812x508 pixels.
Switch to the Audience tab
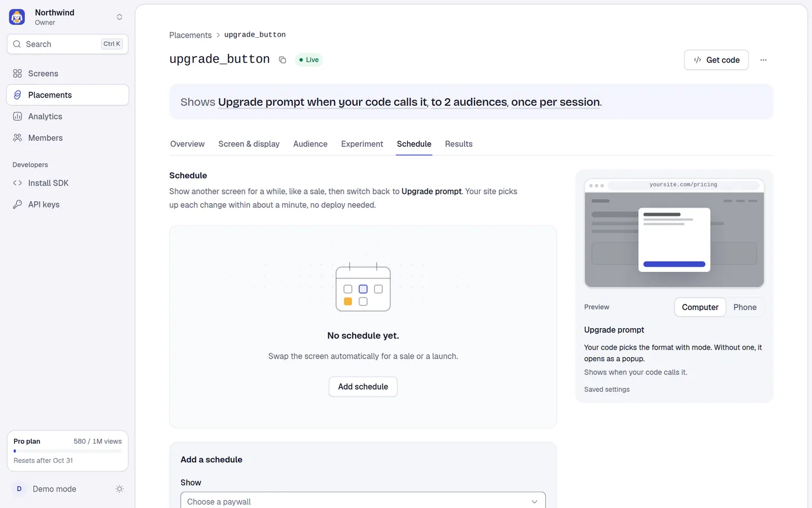click(310, 144)
